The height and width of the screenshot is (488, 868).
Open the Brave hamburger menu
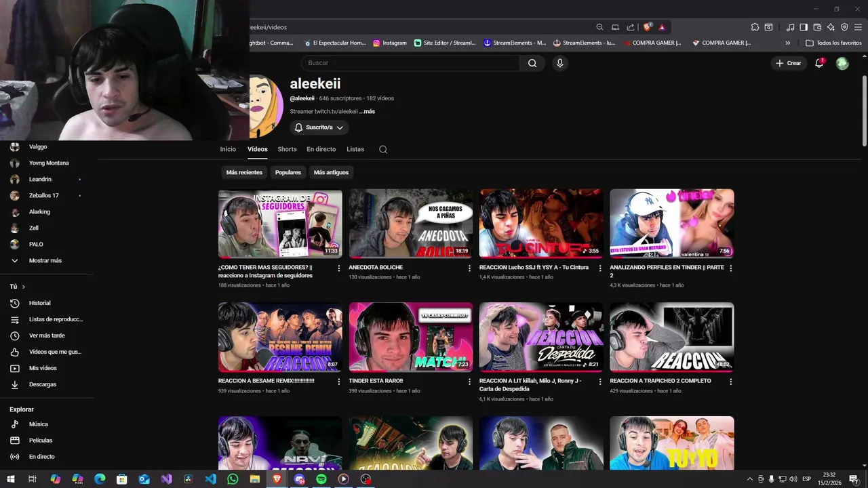coord(858,27)
